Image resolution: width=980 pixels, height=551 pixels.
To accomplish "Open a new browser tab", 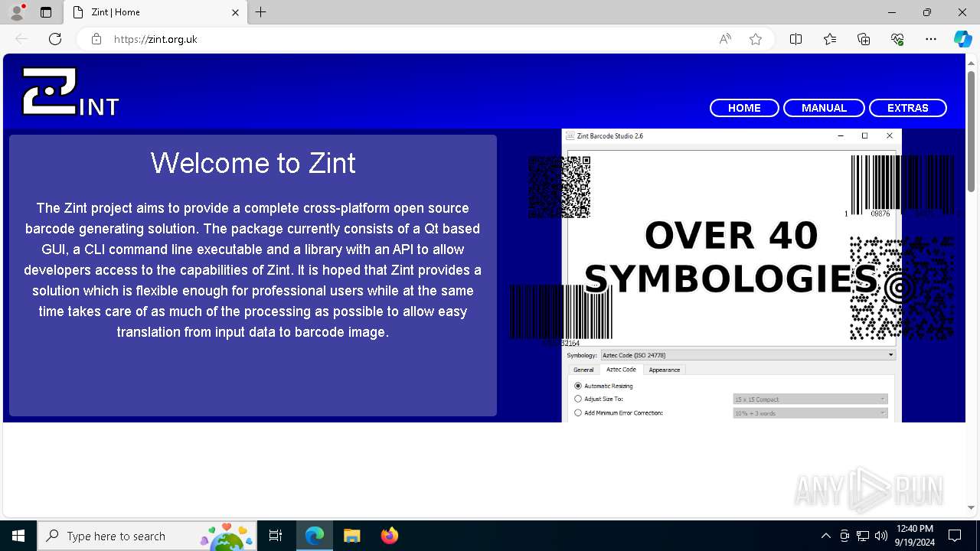I will pyautogui.click(x=261, y=12).
